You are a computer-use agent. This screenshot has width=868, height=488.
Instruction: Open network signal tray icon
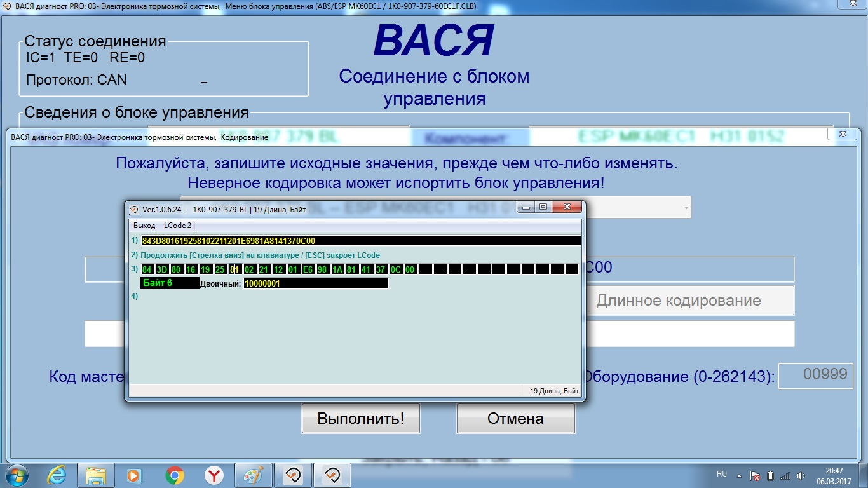click(785, 475)
